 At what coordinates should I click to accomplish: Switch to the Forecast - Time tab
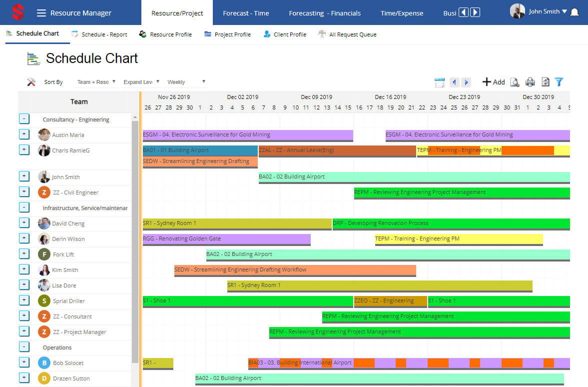click(x=246, y=13)
